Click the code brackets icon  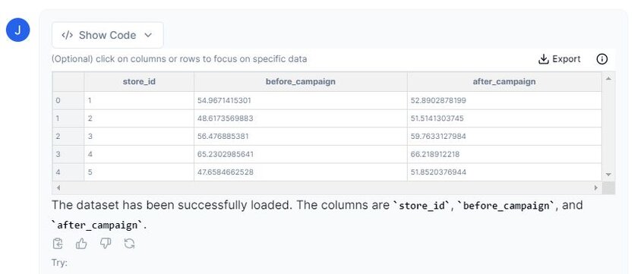click(x=67, y=35)
